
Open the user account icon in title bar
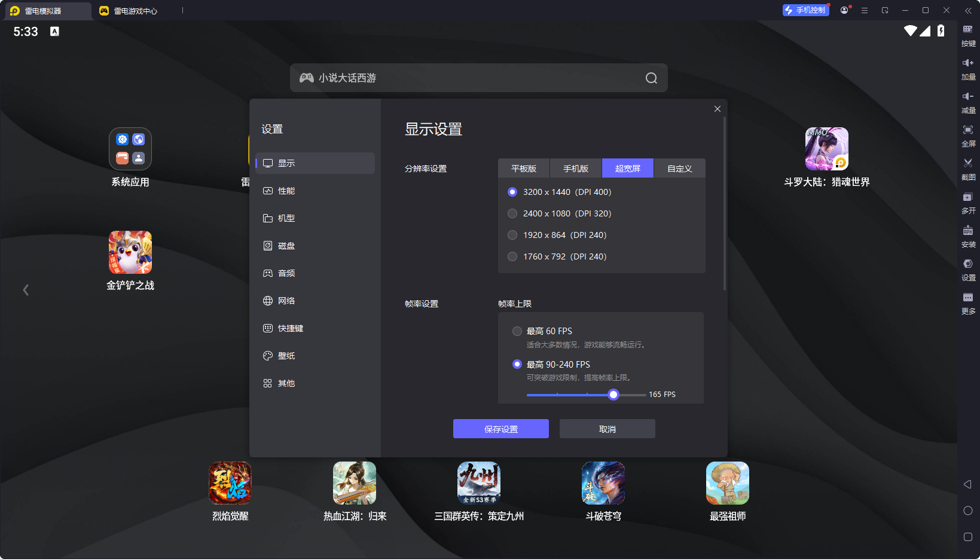(x=844, y=10)
